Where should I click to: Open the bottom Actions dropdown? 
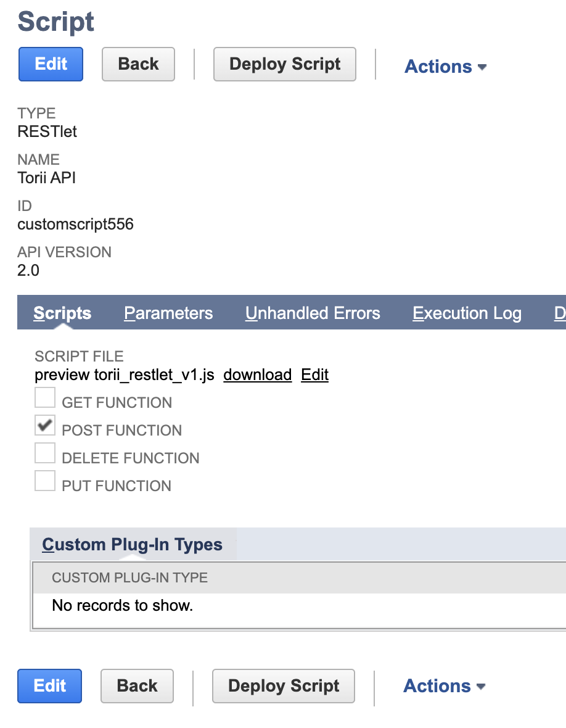pyautogui.click(x=437, y=686)
